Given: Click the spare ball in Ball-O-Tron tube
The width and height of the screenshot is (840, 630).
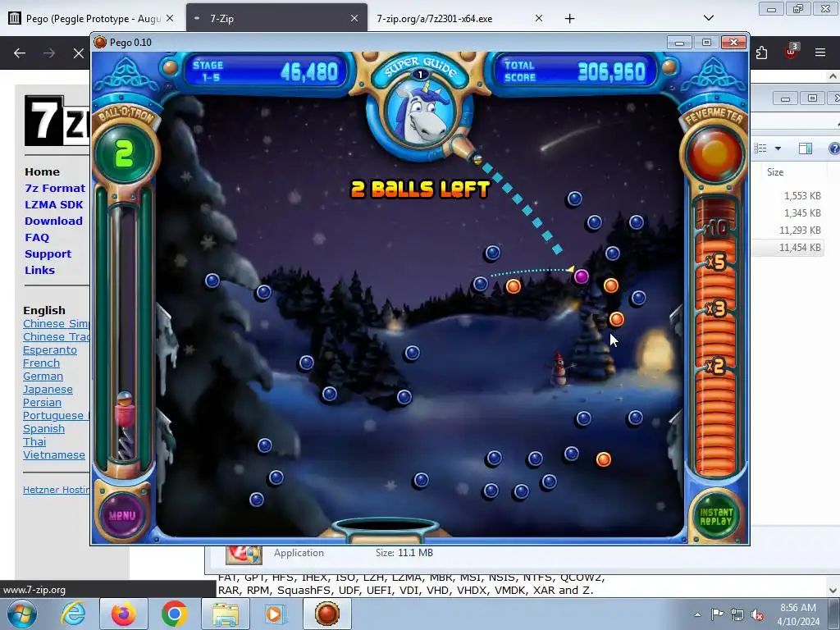Looking at the screenshot, I should pyautogui.click(x=125, y=398).
